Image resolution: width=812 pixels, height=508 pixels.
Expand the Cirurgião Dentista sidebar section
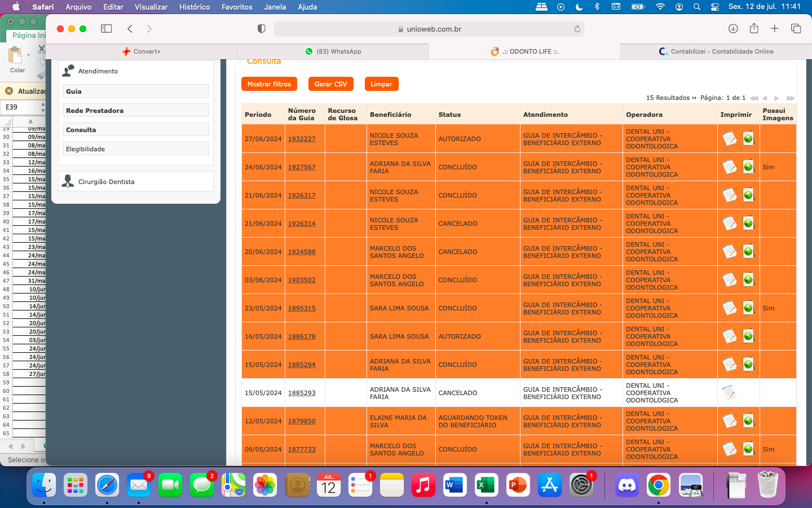[106, 182]
